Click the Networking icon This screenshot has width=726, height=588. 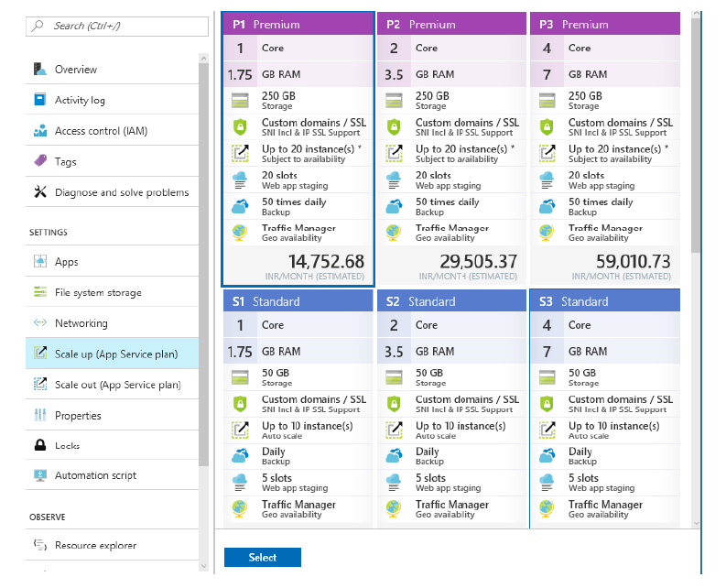(39, 323)
